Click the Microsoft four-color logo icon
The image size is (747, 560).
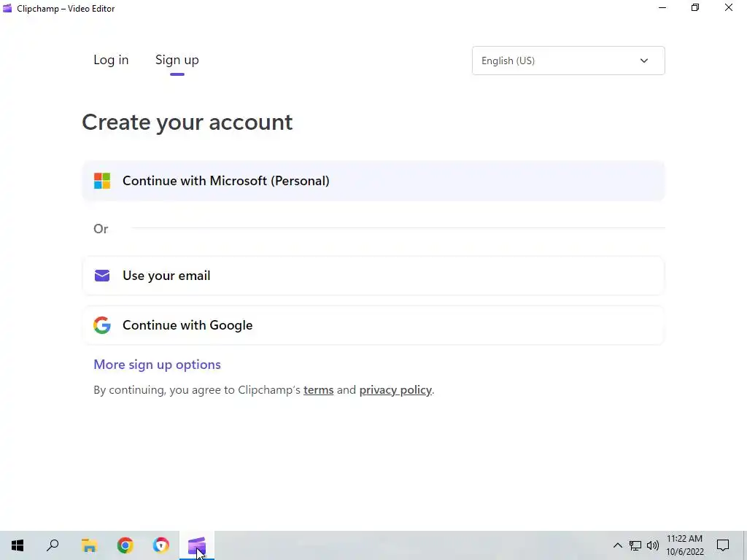(x=102, y=181)
